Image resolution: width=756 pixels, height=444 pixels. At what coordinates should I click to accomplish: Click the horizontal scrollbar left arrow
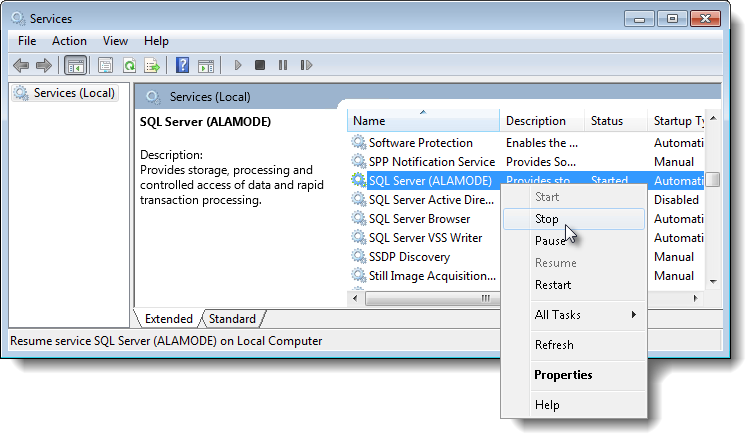pyautogui.click(x=355, y=298)
